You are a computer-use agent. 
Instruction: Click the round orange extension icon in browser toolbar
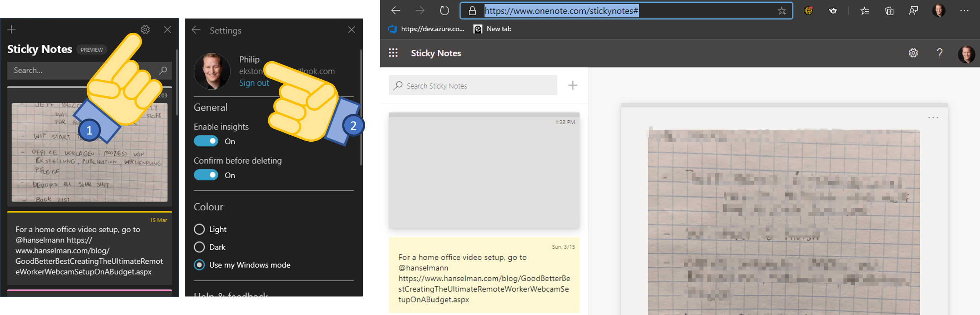pos(808,11)
